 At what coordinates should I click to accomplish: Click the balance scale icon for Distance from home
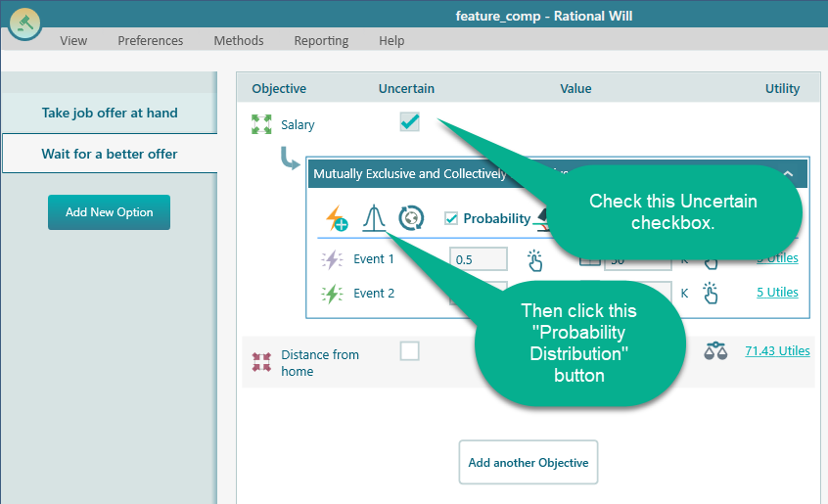click(716, 350)
